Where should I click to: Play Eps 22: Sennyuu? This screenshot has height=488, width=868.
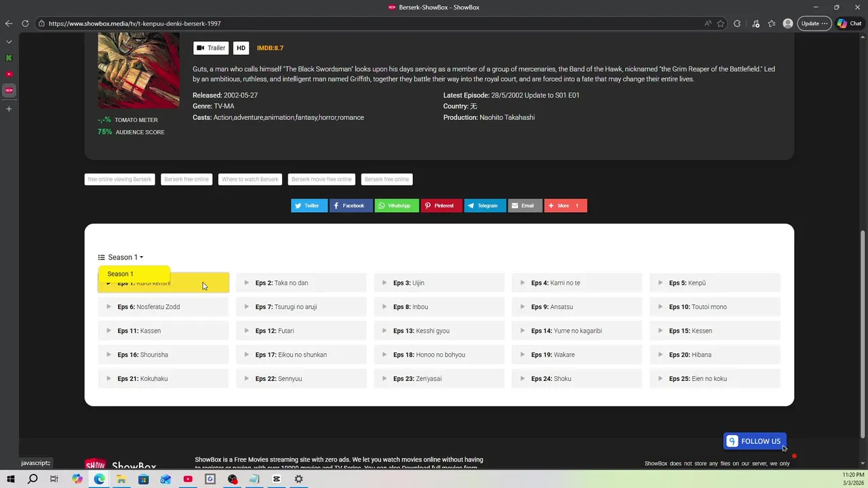(302, 379)
